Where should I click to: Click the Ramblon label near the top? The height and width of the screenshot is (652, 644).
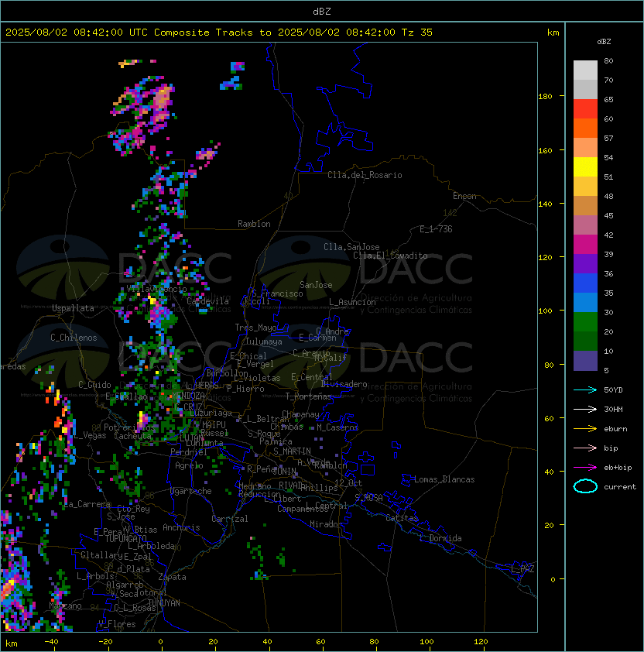coord(254,224)
